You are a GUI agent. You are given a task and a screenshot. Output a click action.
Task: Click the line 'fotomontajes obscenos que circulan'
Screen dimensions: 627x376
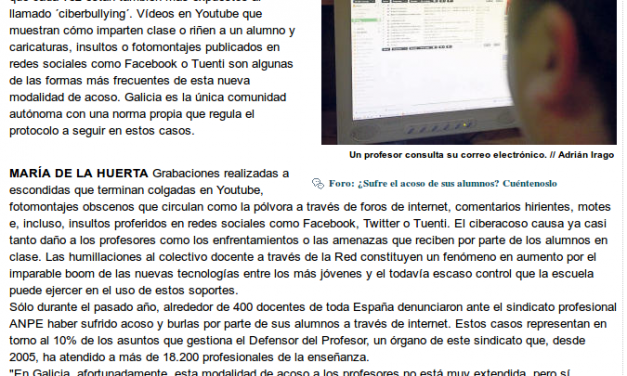pyautogui.click(x=310, y=207)
